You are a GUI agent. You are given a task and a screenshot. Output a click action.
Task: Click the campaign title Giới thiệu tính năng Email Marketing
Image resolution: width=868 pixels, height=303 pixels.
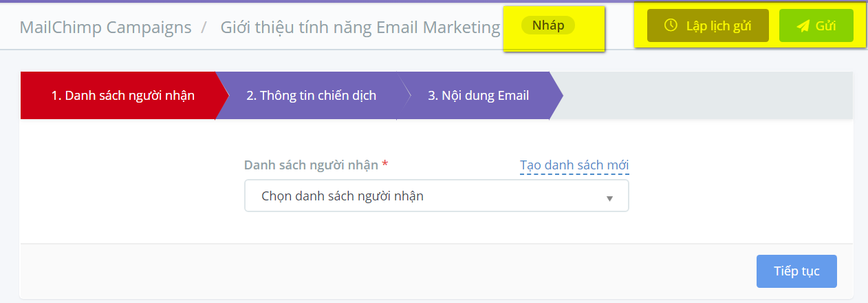pyautogui.click(x=360, y=28)
